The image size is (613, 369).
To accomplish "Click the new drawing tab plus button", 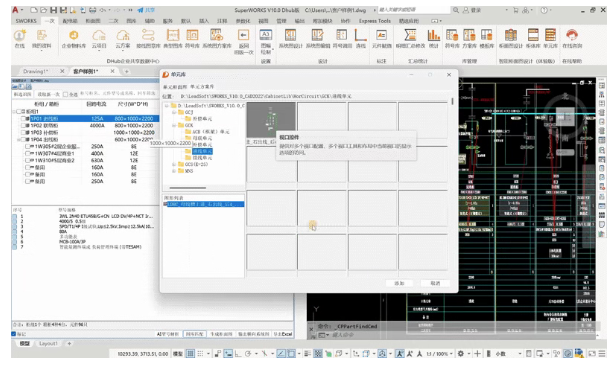I will coord(126,71).
